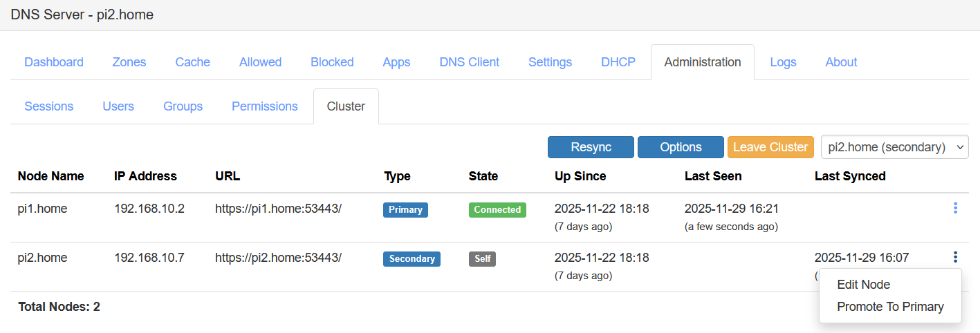Open the Settings tab
Viewport: 980px width, 333px height.
click(550, 62)
